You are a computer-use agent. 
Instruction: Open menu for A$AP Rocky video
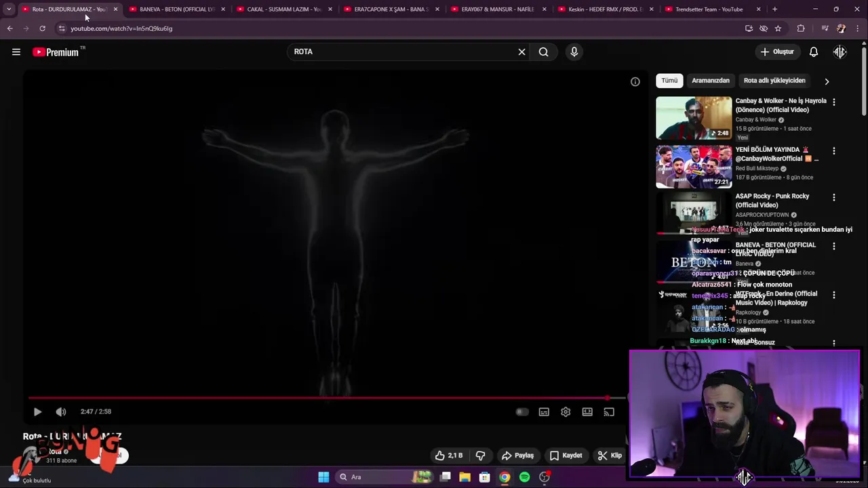[x=834, y=197]
